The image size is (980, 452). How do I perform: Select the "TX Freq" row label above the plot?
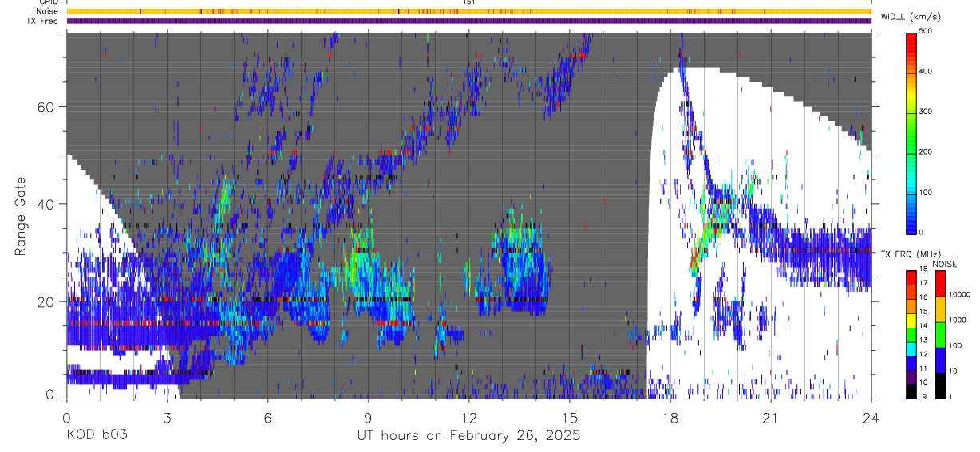(41, 21)
